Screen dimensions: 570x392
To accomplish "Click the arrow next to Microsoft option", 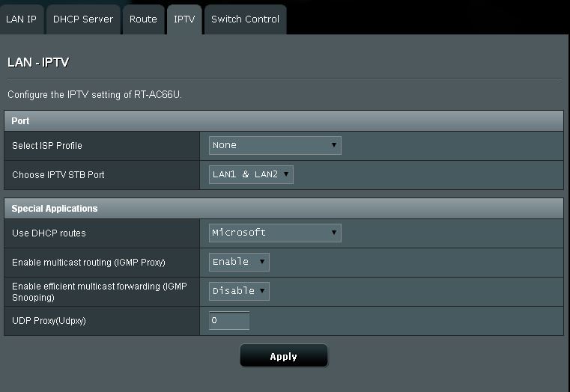I will click(334, 233).
